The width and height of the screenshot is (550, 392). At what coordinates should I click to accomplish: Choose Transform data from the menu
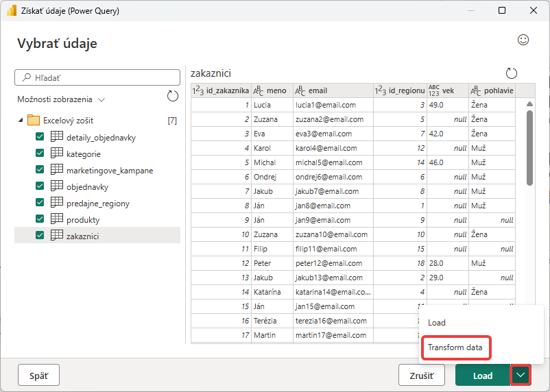point(455,347)
